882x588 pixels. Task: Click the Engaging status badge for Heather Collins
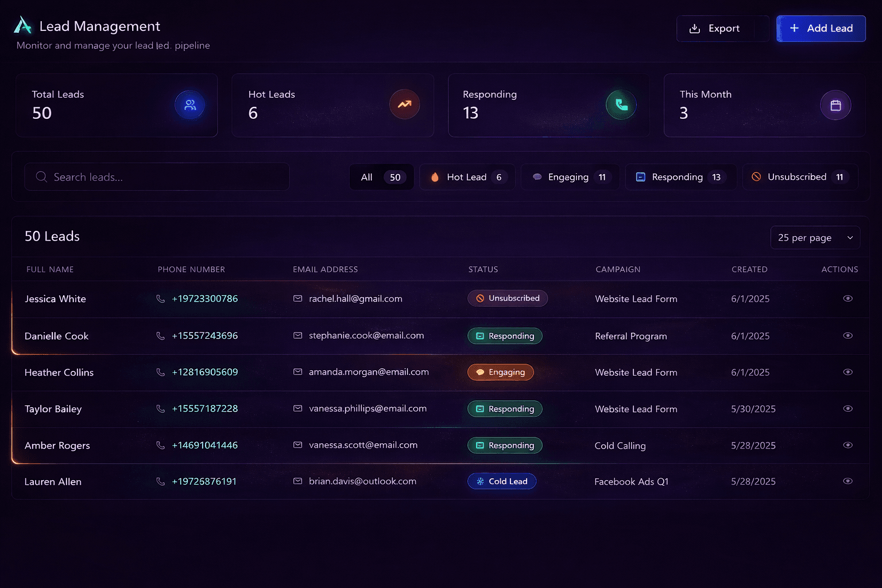[500, 372]
